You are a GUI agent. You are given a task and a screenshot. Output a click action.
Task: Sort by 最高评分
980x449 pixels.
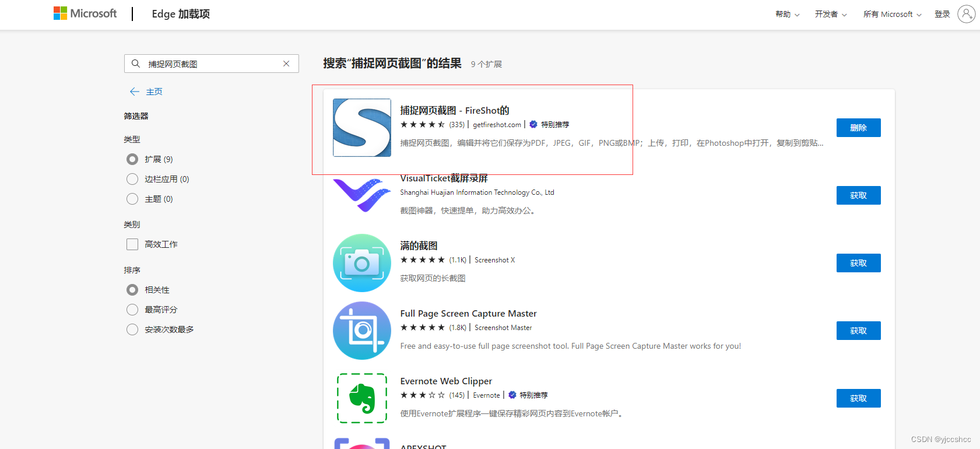click(132, 310)
